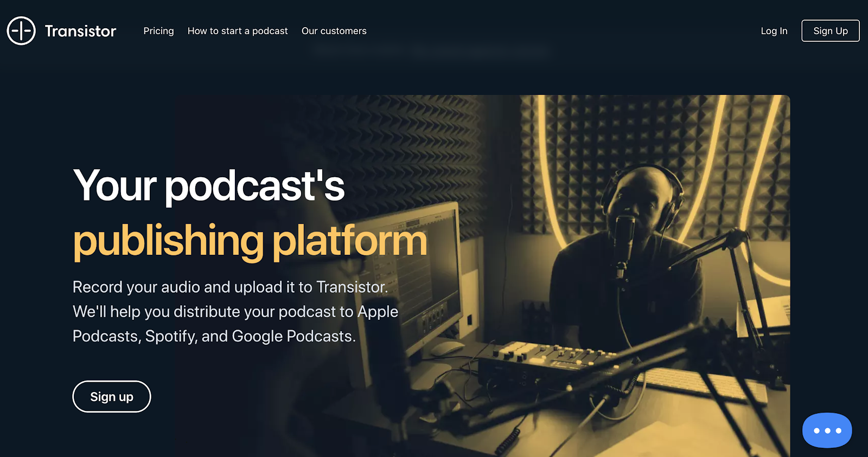The image size is (868, 457).
Task: Click the "Your podcast's" headline
Action: (209, 185)
